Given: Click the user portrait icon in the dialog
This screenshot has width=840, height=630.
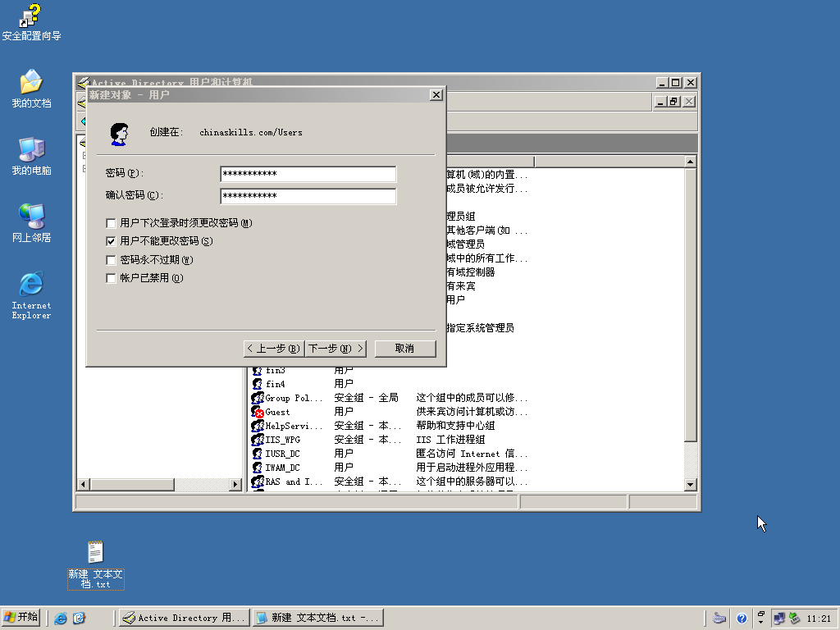Looking at the screenshot, I should 119,134.
